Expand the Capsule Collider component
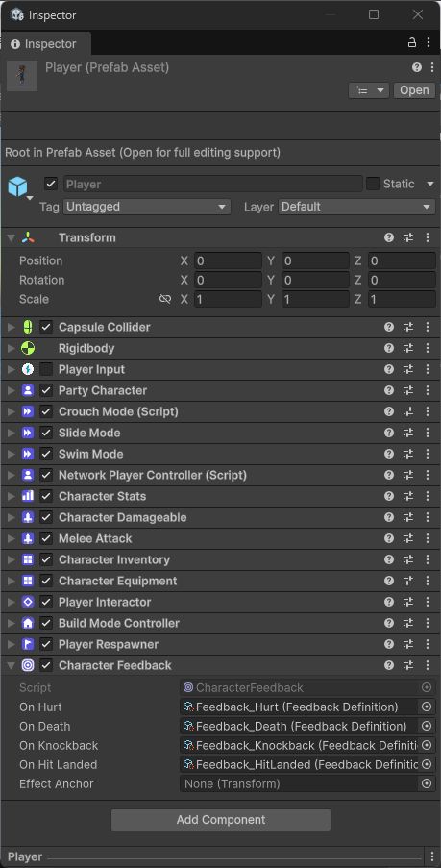Screen dimensions: 441x868 click(x=11, y=327)
